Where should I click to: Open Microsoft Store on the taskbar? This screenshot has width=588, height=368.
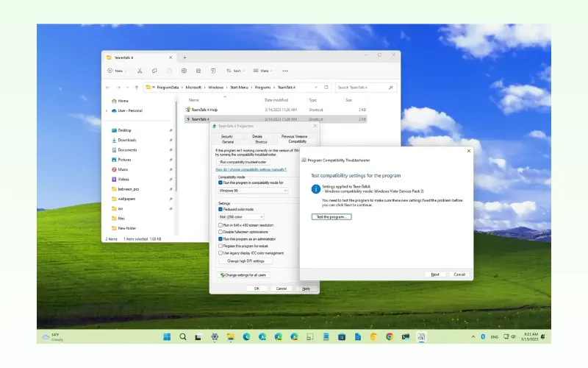(x=342, y=337)
